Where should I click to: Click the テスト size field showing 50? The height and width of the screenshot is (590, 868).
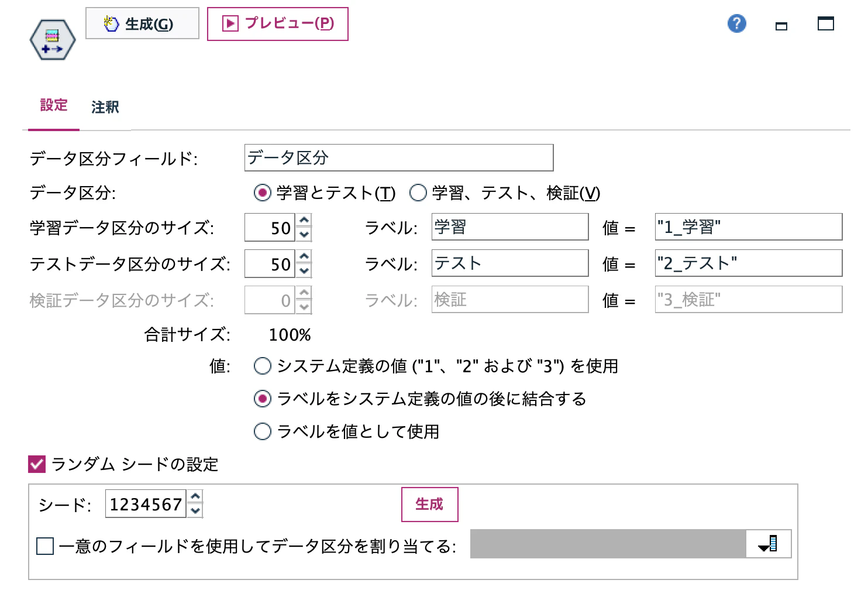tap(270, 264)
